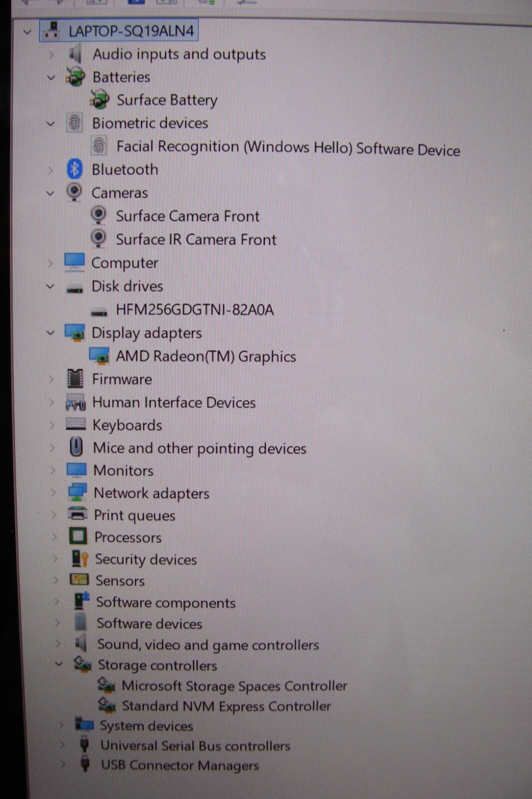Select Sound, video and game controllers label
The height and width of the screenshot is (799, 532).
208,645
